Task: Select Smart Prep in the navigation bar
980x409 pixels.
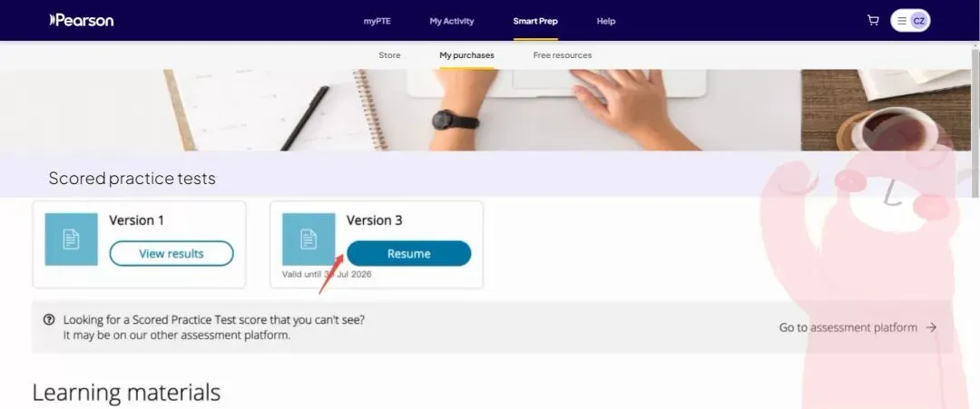Action: coord(535,21)
